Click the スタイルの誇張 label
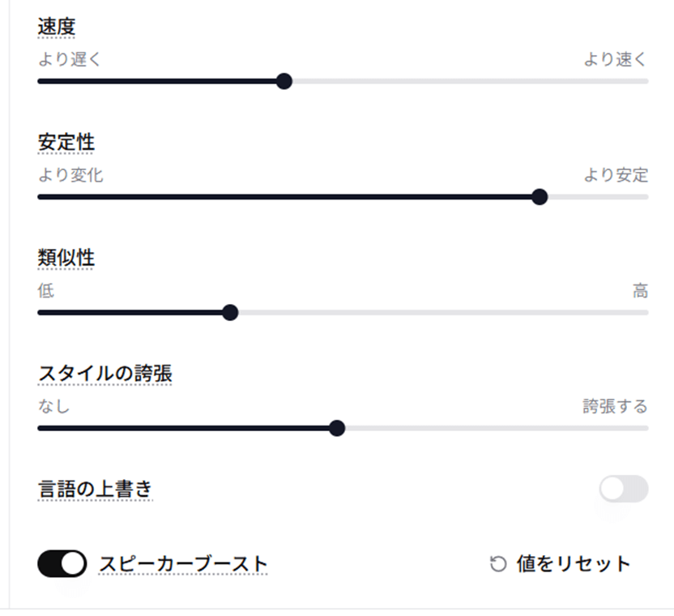The height and width of the screenshot is (616, 674). (x=105, y=374)
